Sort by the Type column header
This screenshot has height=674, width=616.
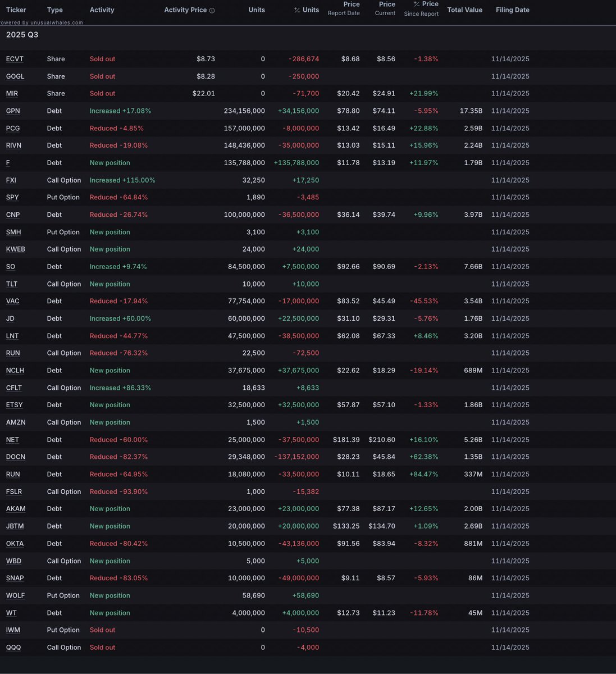click(55, 10)
